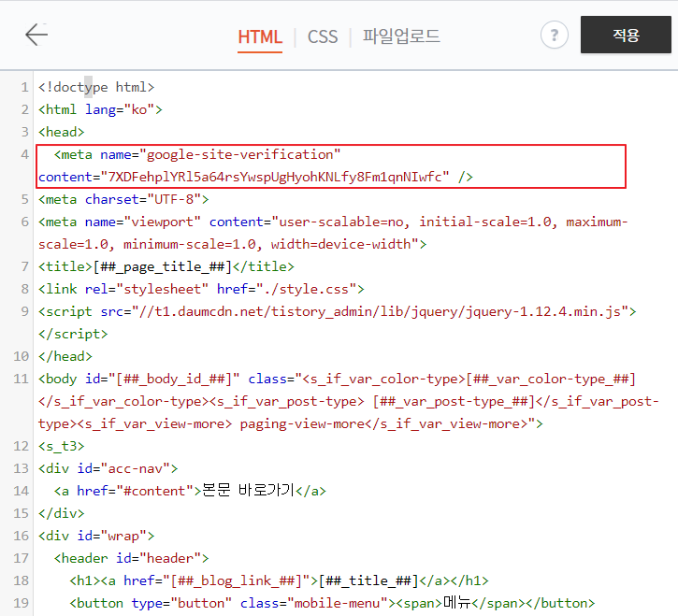The width and height of the screenshot is (678, 616).
Task: Apply changes with the 적용 button
Action: point(626,35)
